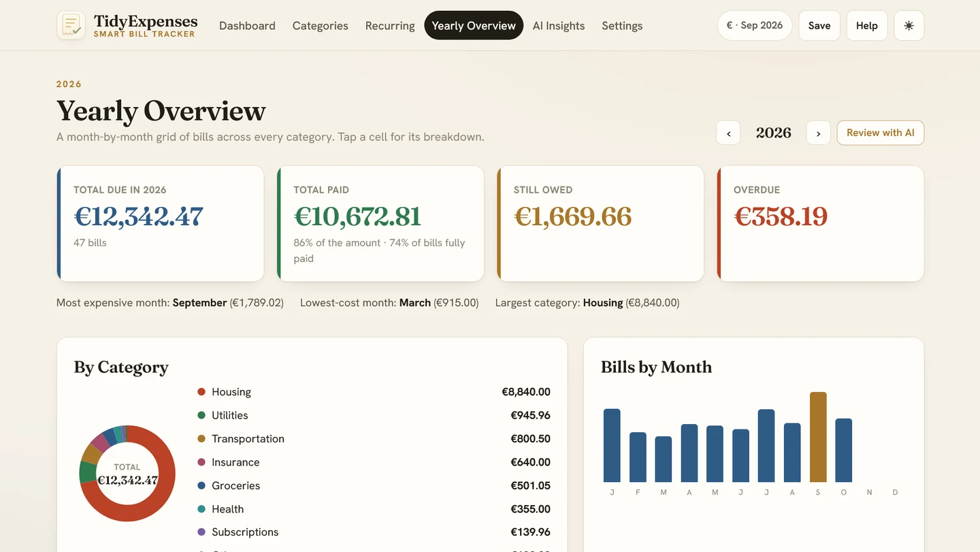Select the October bar in Bills by Month

coord(844,450)
